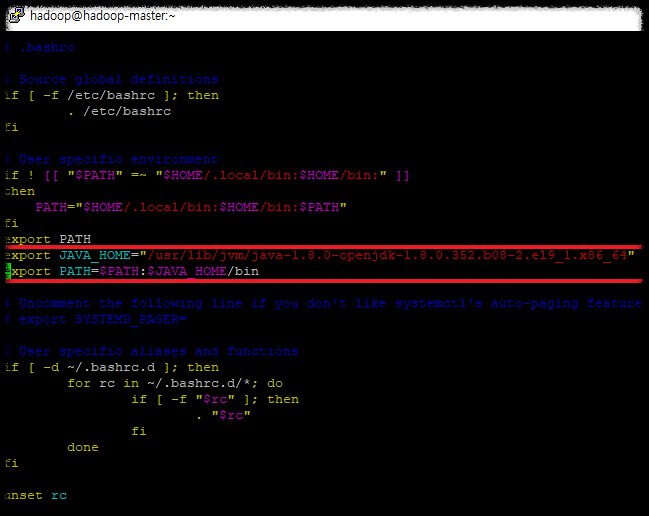The image size is (649, 516).
Task: Click the green cursor block
Action: (x=8, y=271)
